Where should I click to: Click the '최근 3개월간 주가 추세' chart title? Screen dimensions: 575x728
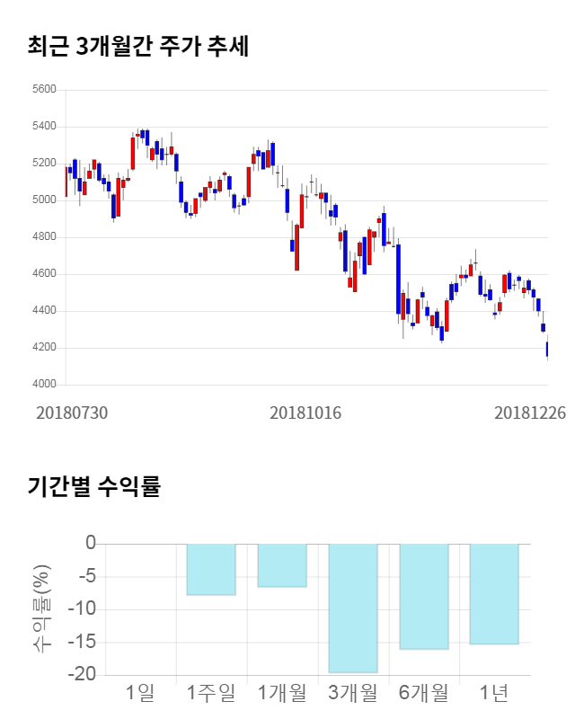(137, 46)
